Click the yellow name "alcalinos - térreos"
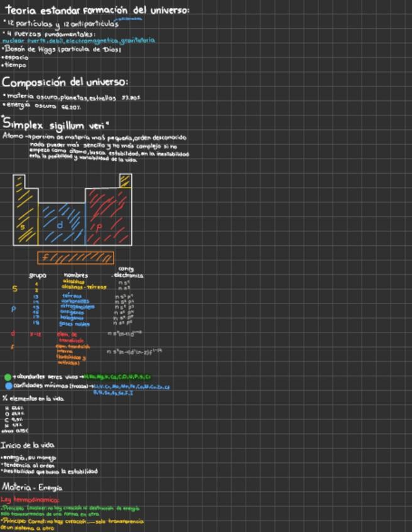This screenshot has height=532, width=412. [84, 287]
